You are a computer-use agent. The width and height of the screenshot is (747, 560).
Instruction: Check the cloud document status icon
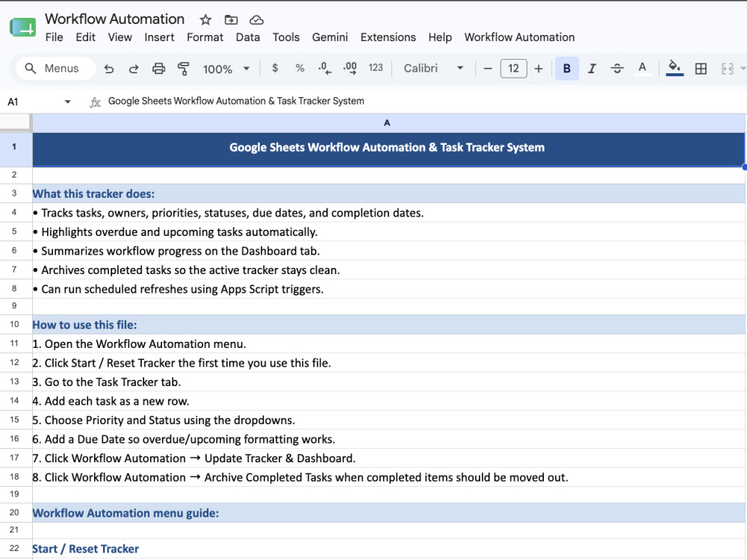256,19
